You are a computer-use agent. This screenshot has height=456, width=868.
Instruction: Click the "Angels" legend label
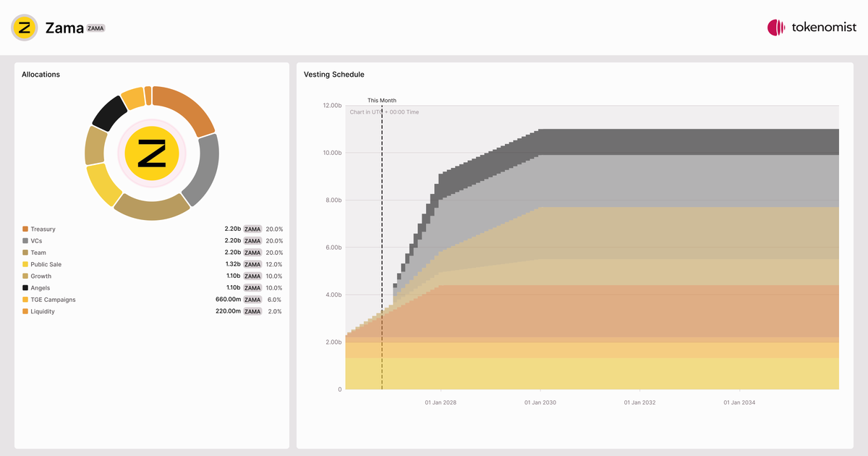point(41,288)
